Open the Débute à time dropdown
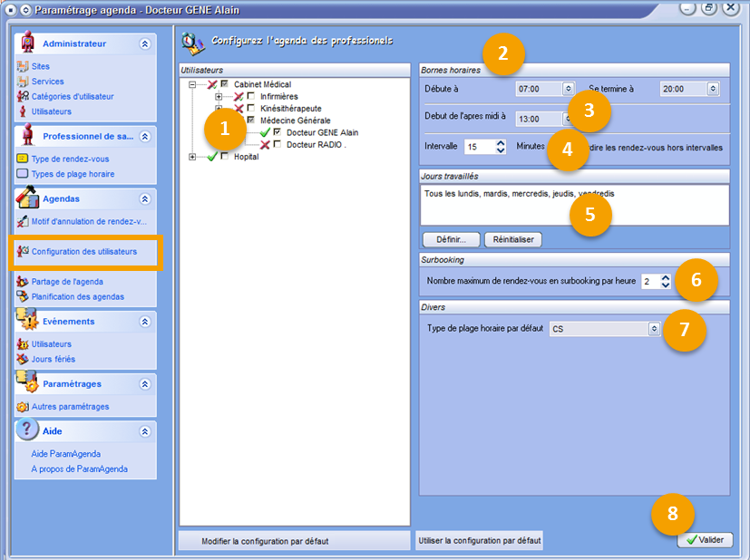 tap(568, 89)
